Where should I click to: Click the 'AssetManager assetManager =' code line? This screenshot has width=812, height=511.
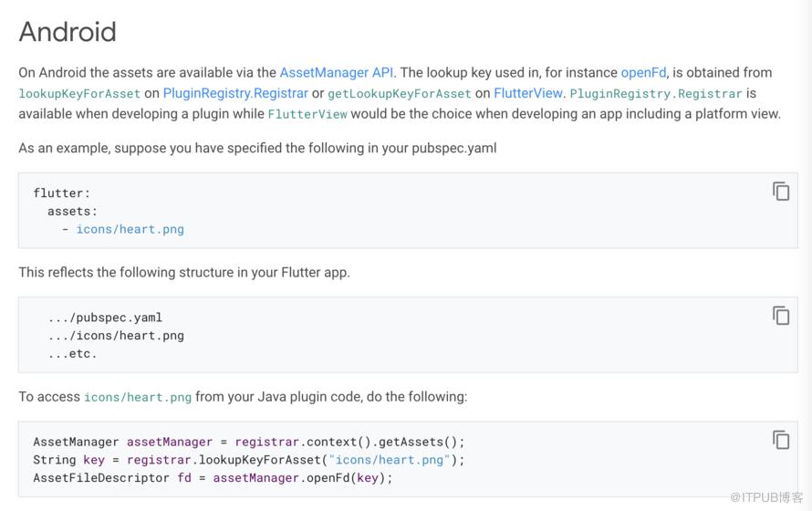click(x=249, y=442)
